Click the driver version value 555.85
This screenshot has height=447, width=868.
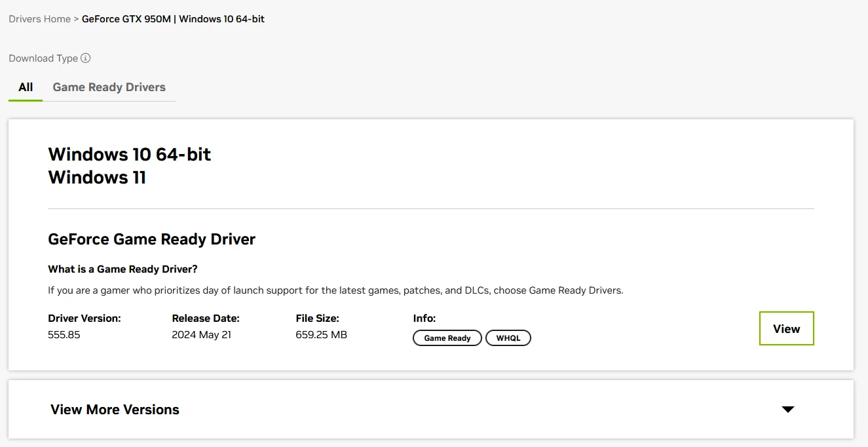[x=64, y=335]
